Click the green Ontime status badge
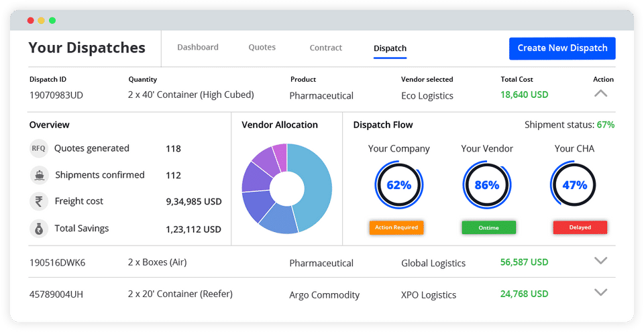 489,227
